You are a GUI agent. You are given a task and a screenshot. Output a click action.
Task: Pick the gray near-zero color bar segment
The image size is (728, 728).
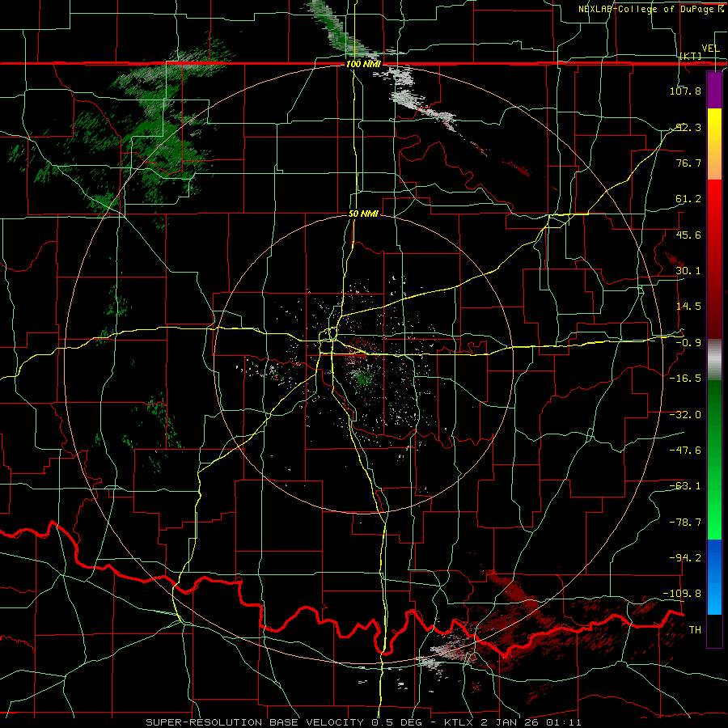[714, 360]
